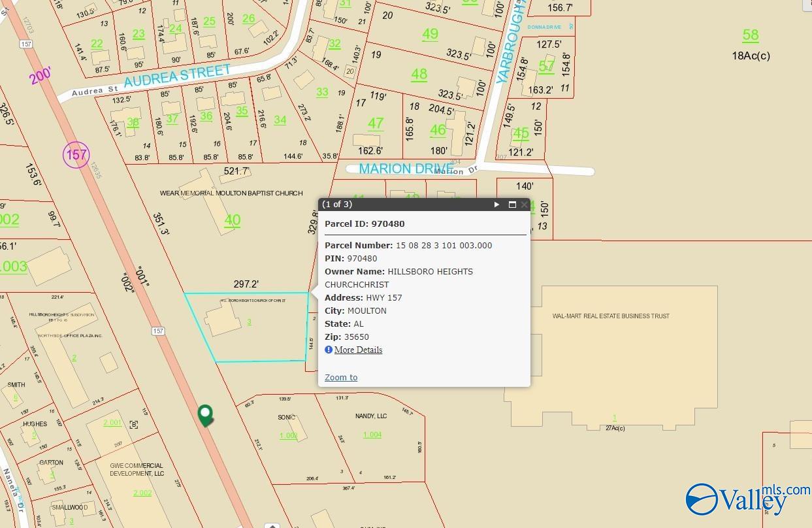Open the More Details link
812x528 pixels.
pyautogui.click(x=358, y=350)
